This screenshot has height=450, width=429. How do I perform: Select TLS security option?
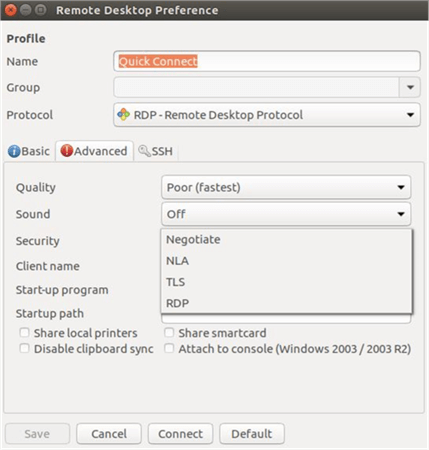(286, 282)
